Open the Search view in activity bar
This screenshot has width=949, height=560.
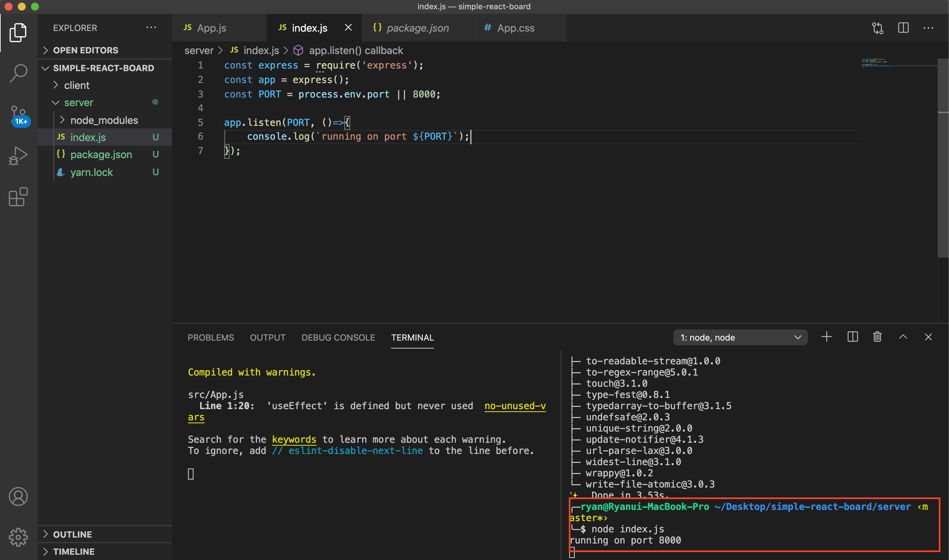click(18, 72)
